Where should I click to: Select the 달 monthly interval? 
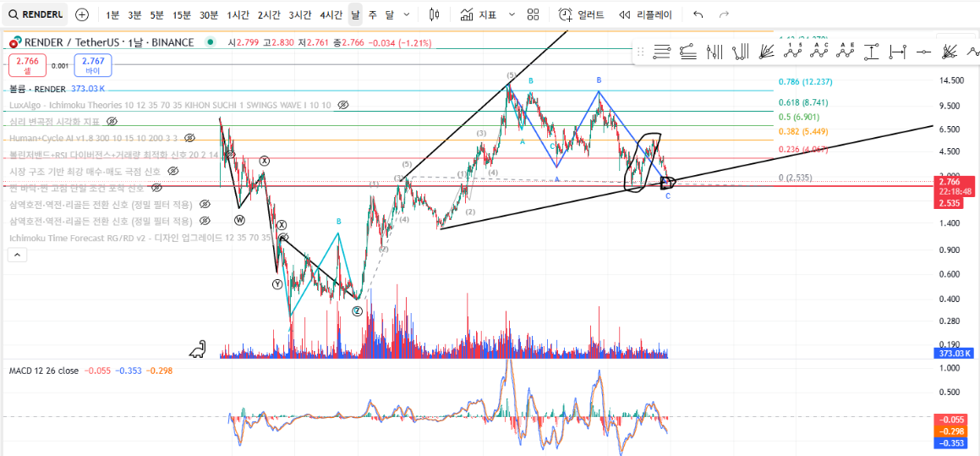[390, 14]
